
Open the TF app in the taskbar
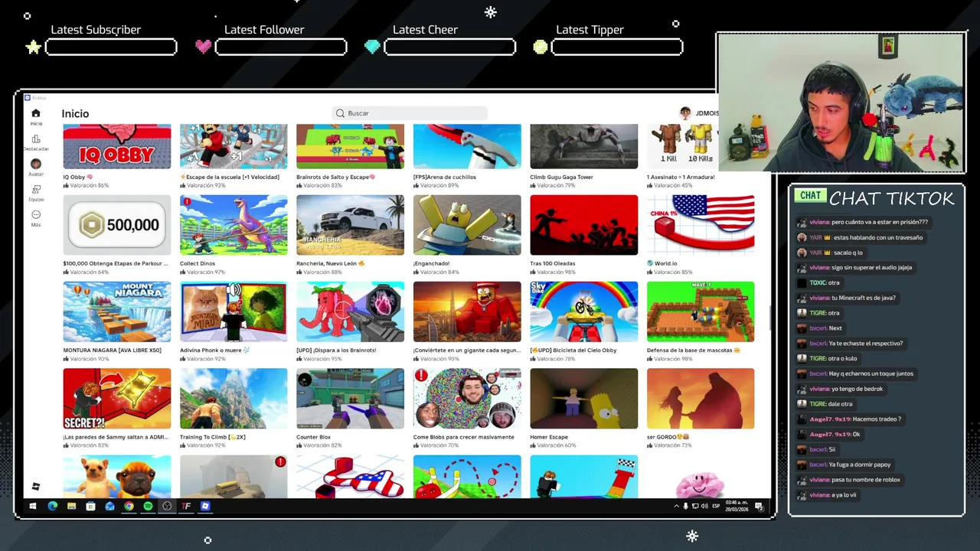186,506
